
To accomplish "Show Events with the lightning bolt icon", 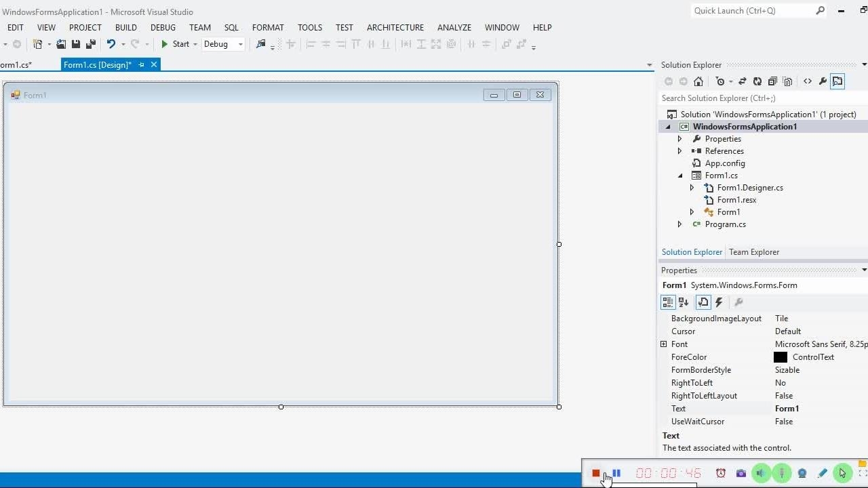I will click(719, 302).
